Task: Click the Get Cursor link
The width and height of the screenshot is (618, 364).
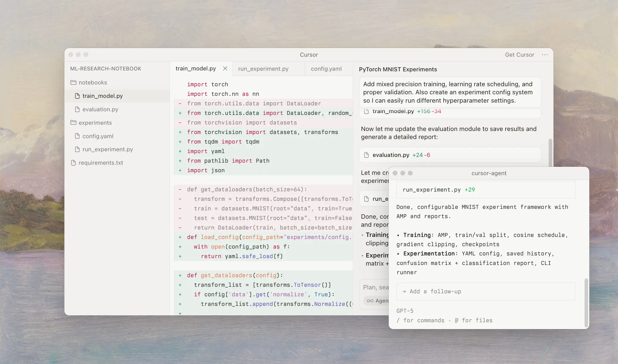Action: 519,55
